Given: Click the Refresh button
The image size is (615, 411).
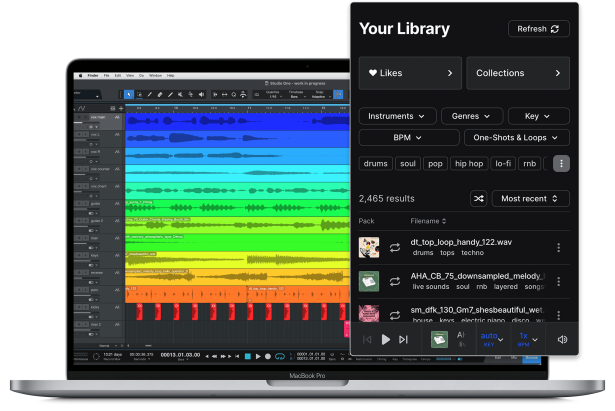Looking at the screenshot, I should tap(538, 29).
